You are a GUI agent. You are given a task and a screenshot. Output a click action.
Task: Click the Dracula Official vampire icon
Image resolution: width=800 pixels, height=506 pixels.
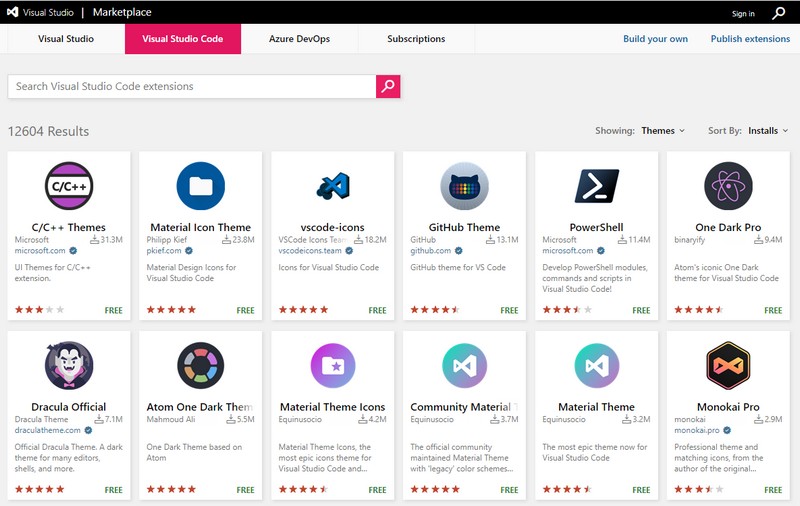point(69,366)
